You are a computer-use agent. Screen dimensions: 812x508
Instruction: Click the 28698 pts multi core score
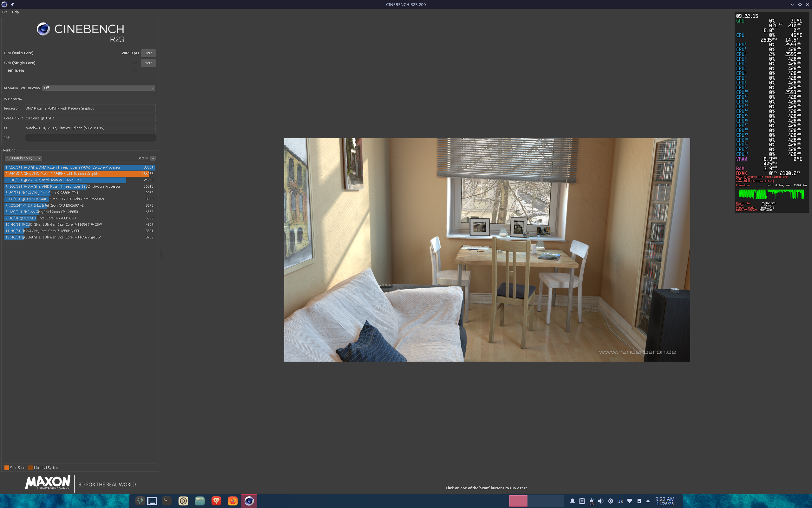[130, 53]
